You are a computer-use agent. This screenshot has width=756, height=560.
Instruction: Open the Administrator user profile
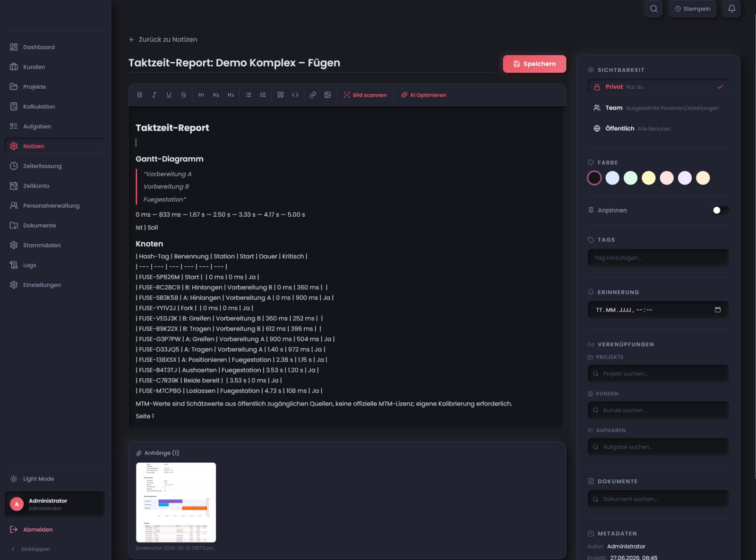tap(55, 504)
